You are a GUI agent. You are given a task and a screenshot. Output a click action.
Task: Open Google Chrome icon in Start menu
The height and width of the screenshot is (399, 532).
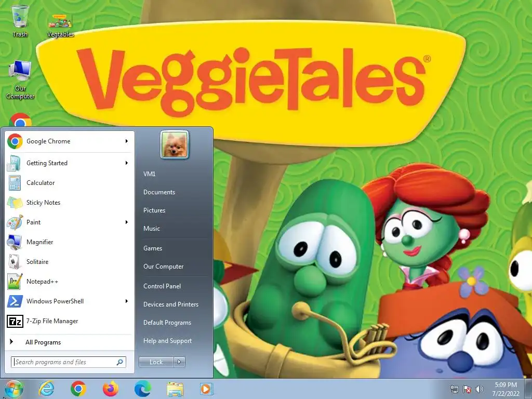click(x=15, y=141)
